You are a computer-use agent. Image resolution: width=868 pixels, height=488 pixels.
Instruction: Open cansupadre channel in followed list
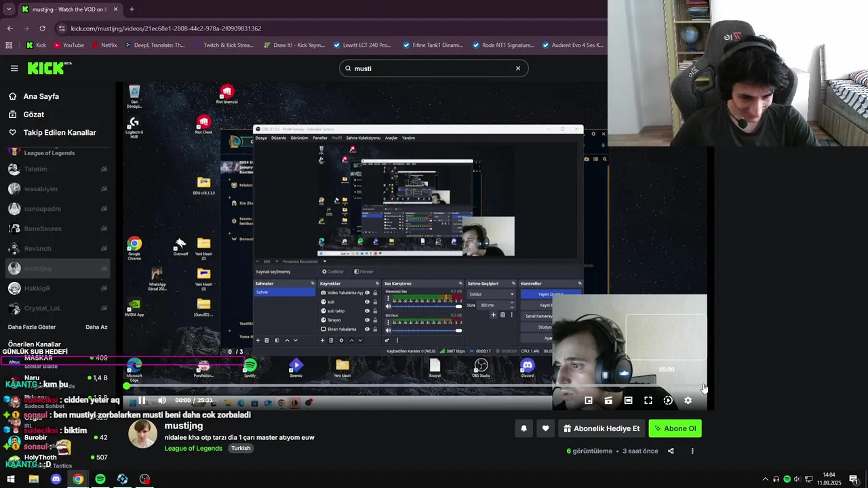[x=58, y=209]
